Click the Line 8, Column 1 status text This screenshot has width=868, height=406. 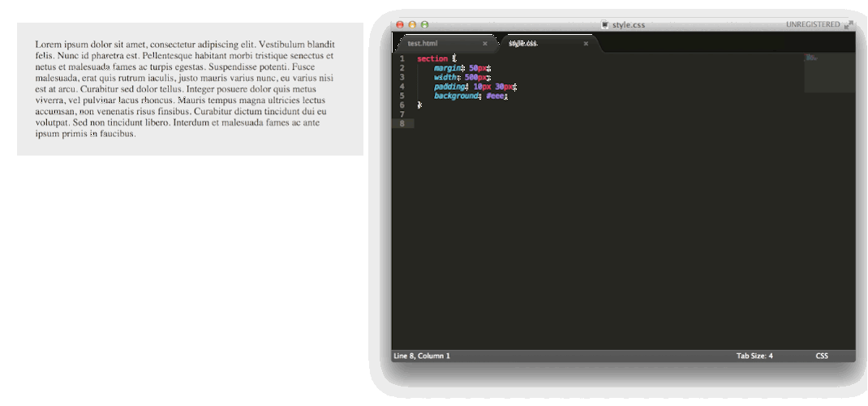pos(422,356)
